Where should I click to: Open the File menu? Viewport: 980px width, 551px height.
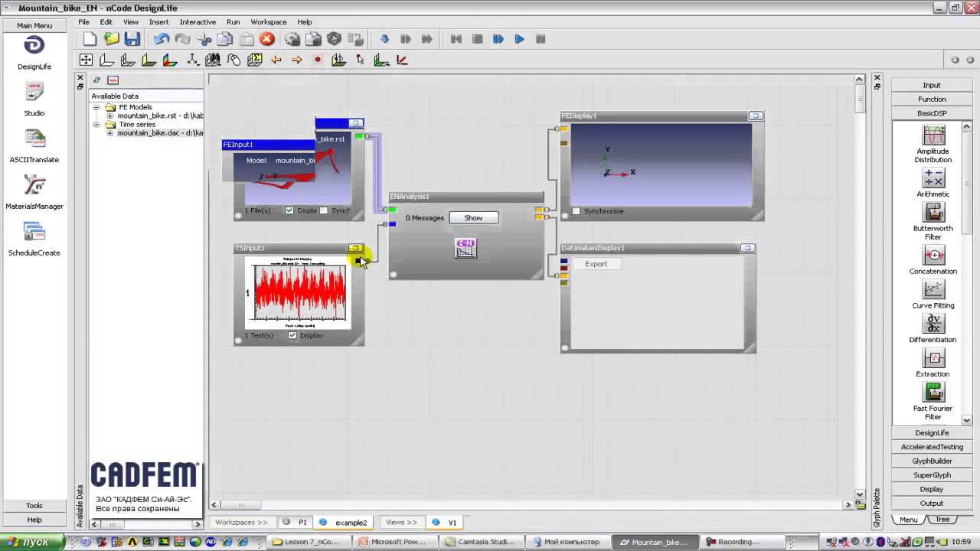83,22
